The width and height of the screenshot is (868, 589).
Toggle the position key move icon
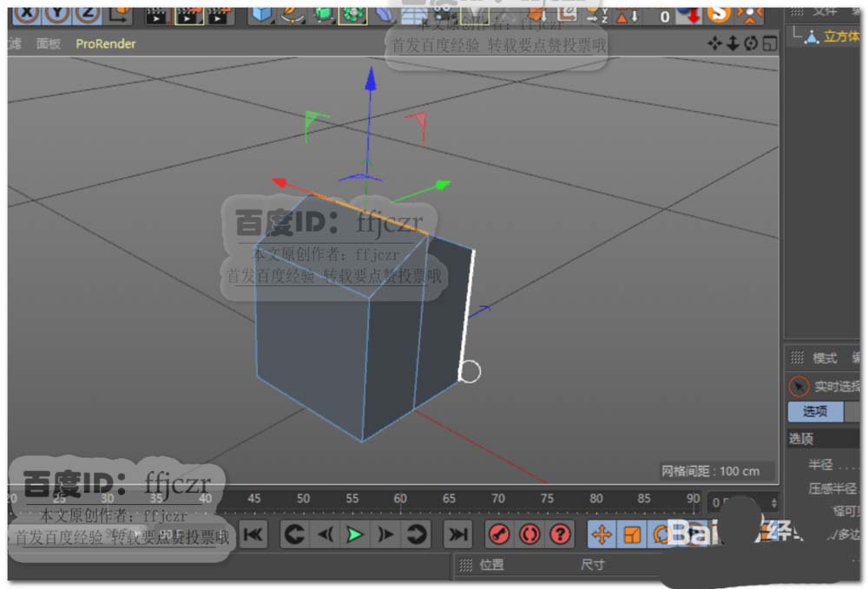point(602,535)
